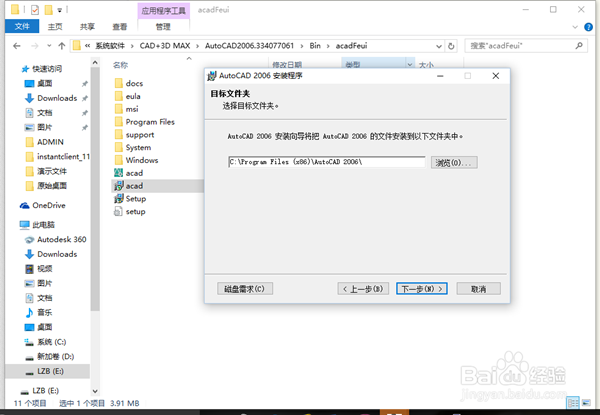Image resolution: width=600 pixels, height=415 pixels.
Task: Select the Application Tools (应用程序工具) tab
Action: [x=163, y=11]
